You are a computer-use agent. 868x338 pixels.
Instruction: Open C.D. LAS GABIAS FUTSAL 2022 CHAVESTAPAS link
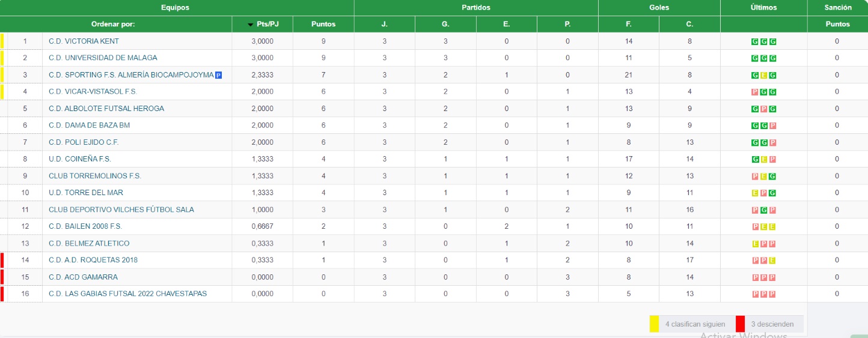pyautogui.click(x=127, y=294)
